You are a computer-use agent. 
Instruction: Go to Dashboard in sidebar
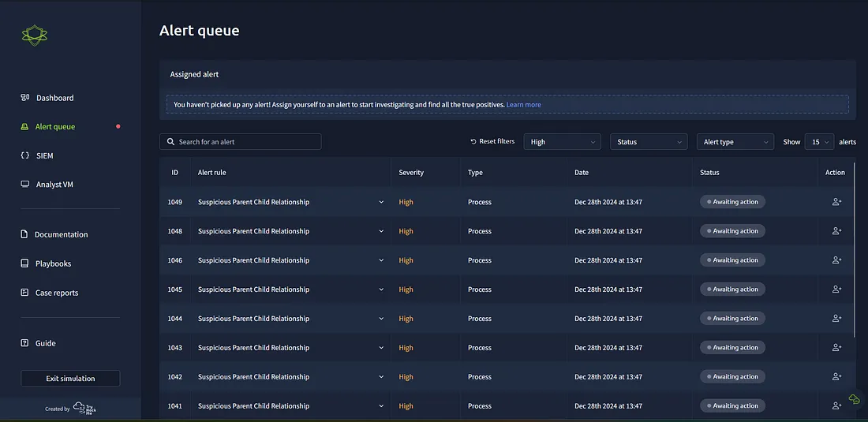[x=54, y=98]
